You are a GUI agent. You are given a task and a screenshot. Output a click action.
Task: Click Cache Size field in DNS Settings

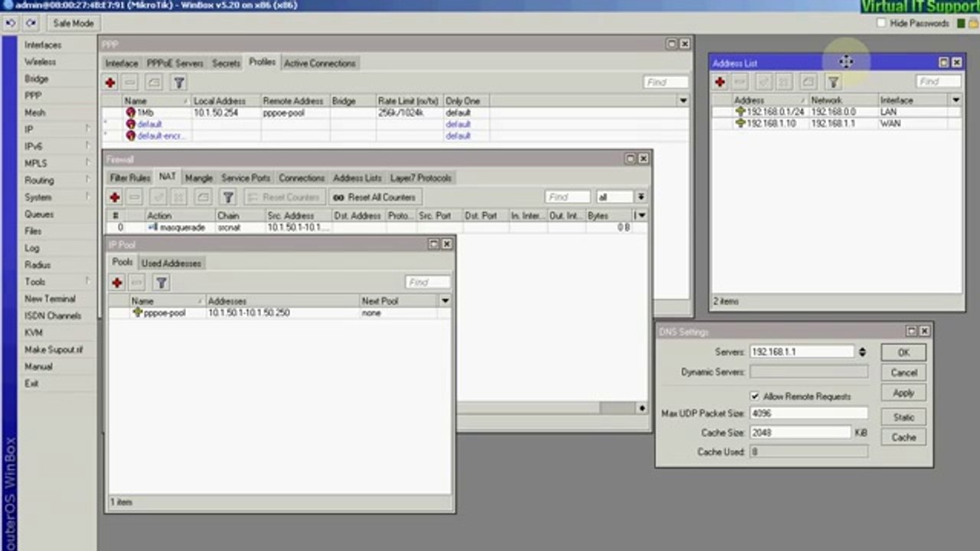(x=801, y=433)
